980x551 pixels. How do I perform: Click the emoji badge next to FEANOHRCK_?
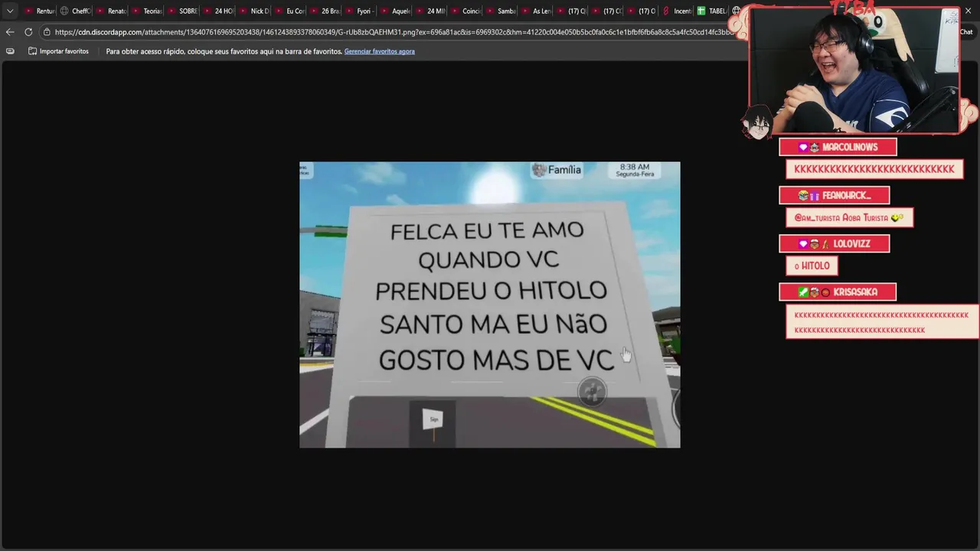(803, 196)
